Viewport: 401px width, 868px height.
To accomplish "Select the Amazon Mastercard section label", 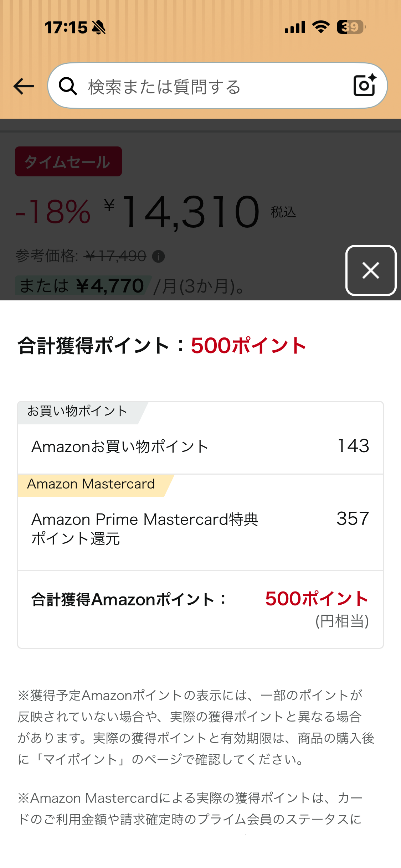I will point(91,484).
